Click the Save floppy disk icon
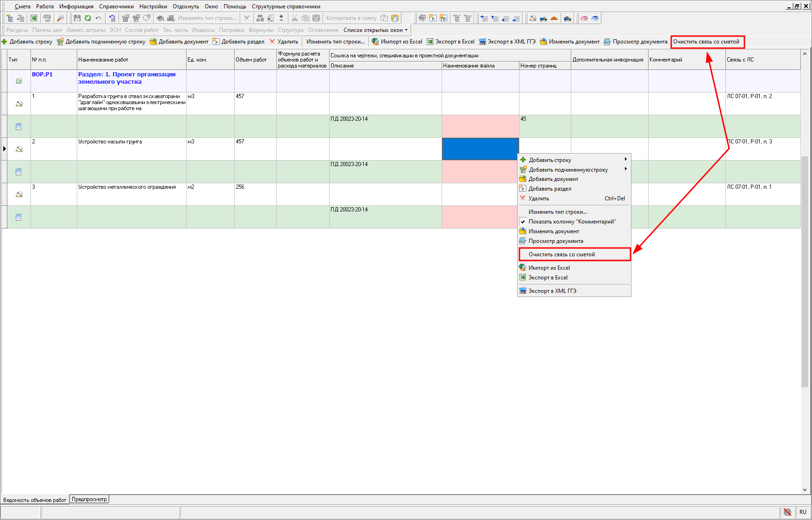 coord(77,18)
